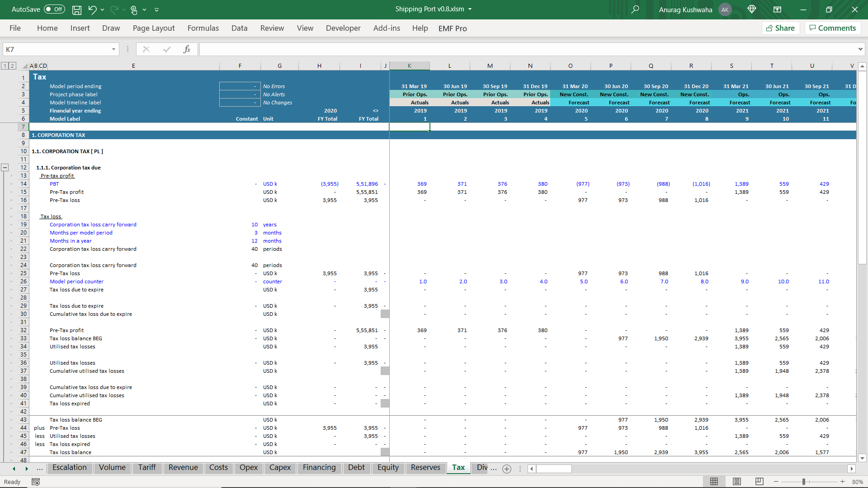Select outline level 1 button
868x488 pixels.
[x=5, y=66]
